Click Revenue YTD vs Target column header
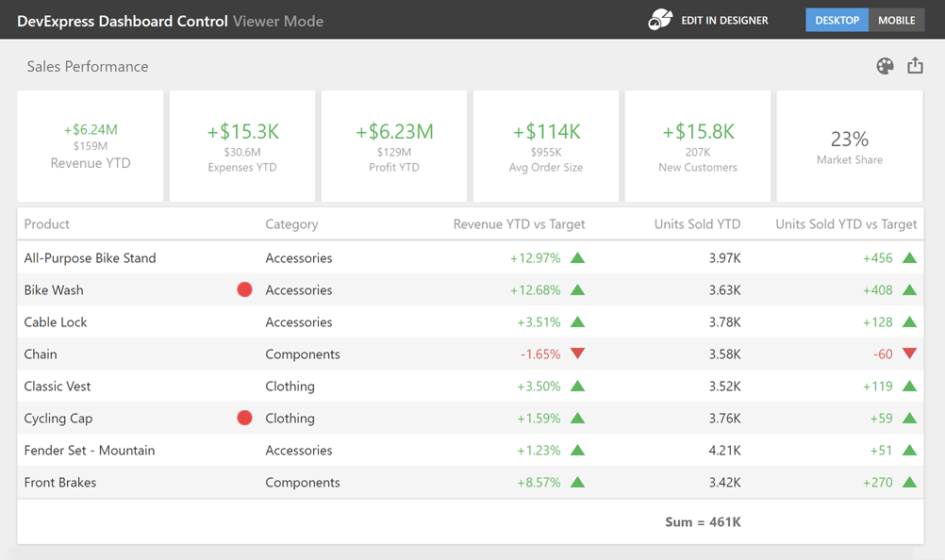Image resolution: width=945 pixels, height=560 pixels. [x=519, y=224]
